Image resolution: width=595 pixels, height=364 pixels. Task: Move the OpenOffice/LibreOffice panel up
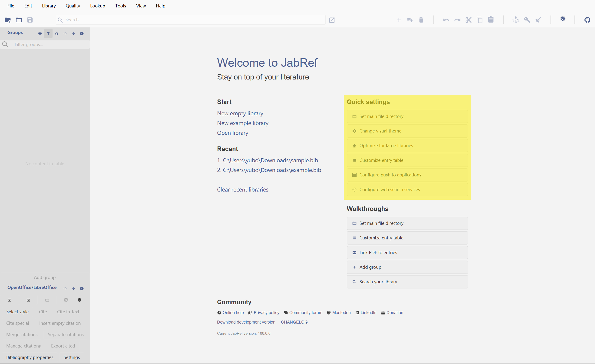point(65,289)
